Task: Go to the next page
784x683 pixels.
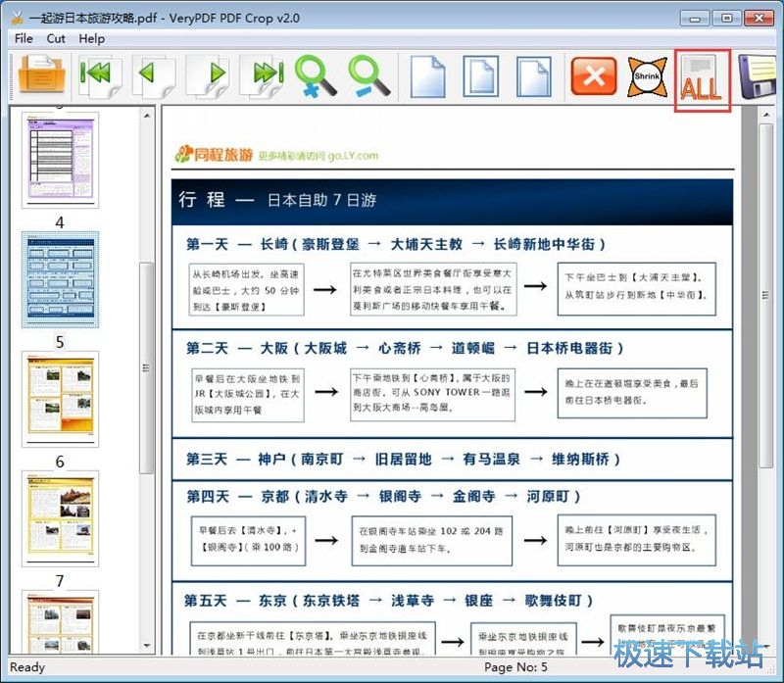Action: pyautogui.click(x=208, y=75)
